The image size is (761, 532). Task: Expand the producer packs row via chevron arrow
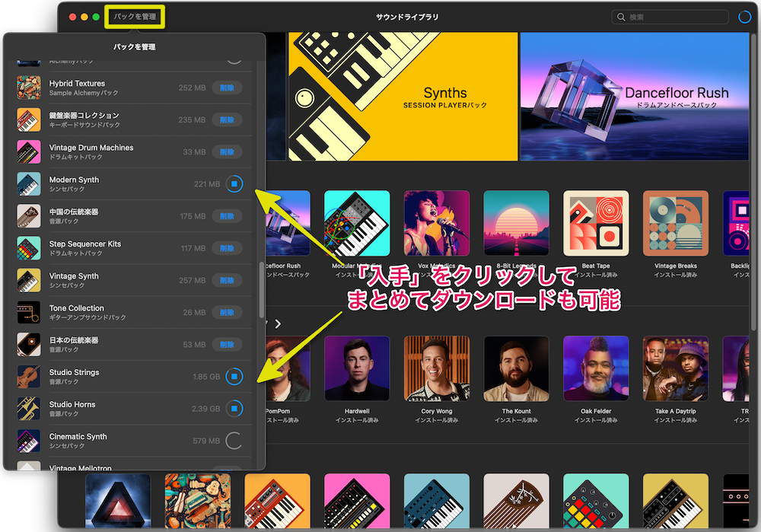pyautogui.click(x=278, y=323)
